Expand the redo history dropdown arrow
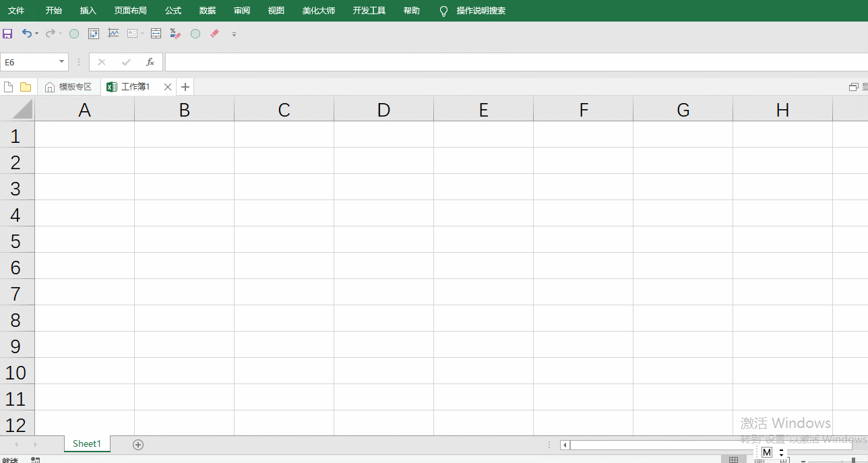The height and width of the screenshot is (463, 868). point(60,34)
